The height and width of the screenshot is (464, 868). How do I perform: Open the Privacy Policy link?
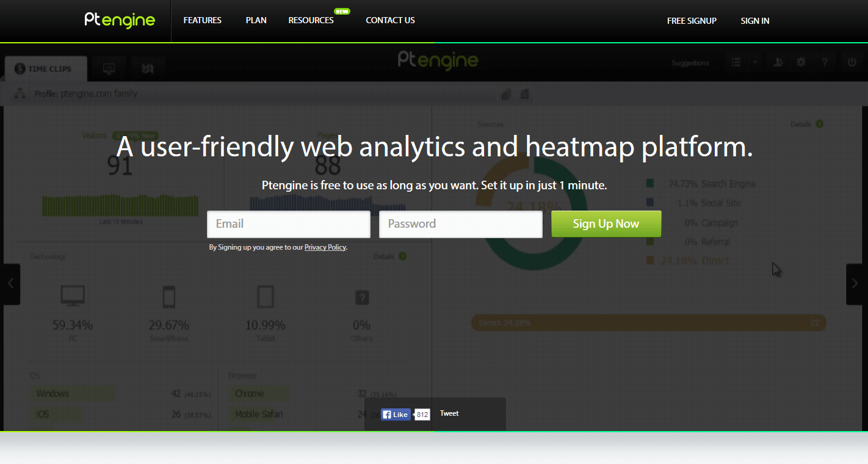click(x=325, y=247)
